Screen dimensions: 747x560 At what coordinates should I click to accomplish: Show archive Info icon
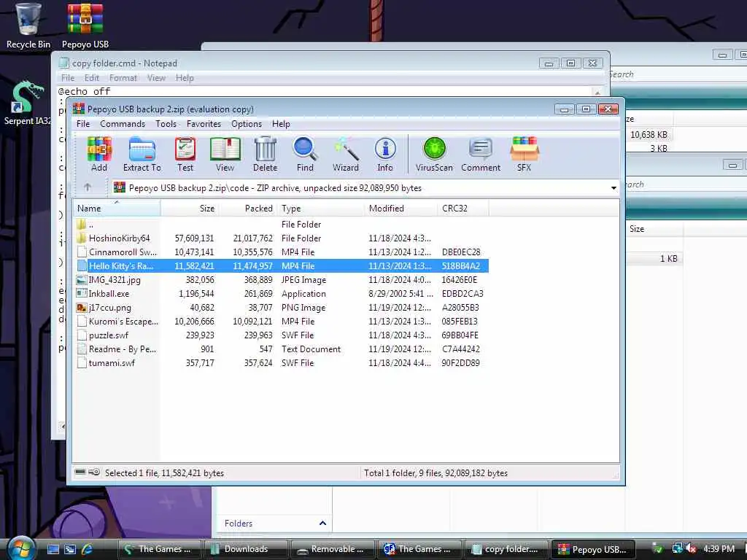(x=385, y=154)
